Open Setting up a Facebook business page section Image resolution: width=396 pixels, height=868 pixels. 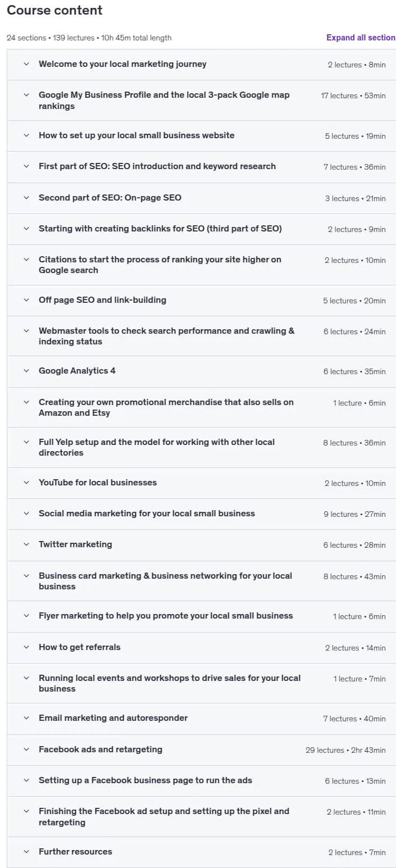coord(145,780)
